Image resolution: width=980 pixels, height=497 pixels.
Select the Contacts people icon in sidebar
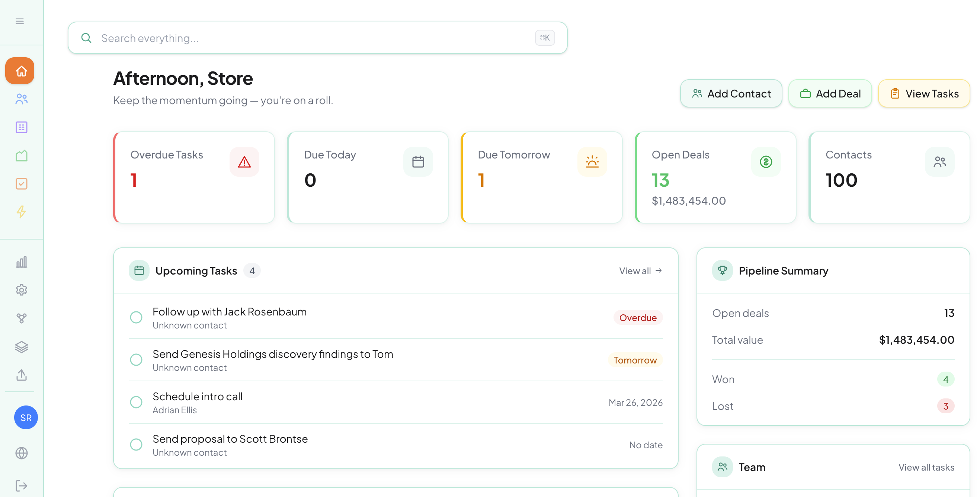click(21, 99)
